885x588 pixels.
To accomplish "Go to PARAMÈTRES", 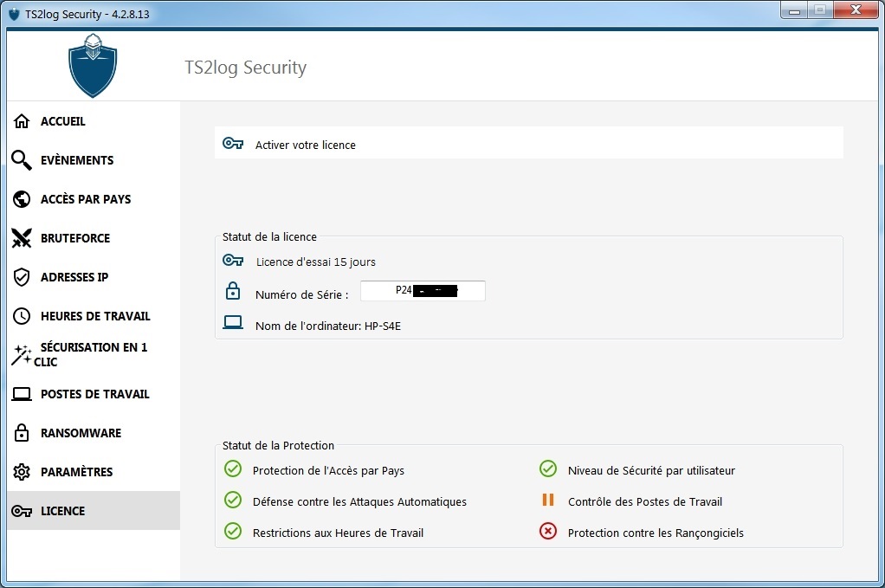I will (94, 472).
